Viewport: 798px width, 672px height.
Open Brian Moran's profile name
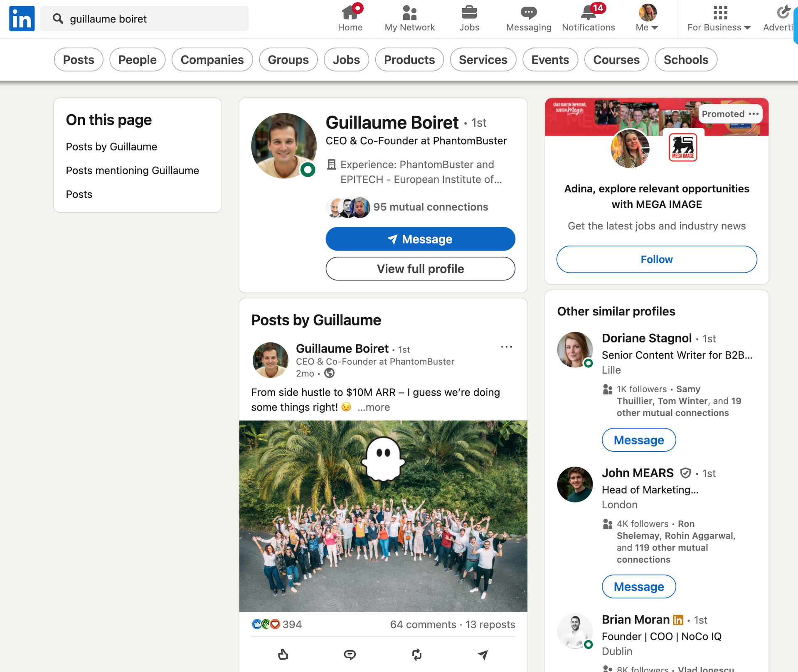[635, 620]
